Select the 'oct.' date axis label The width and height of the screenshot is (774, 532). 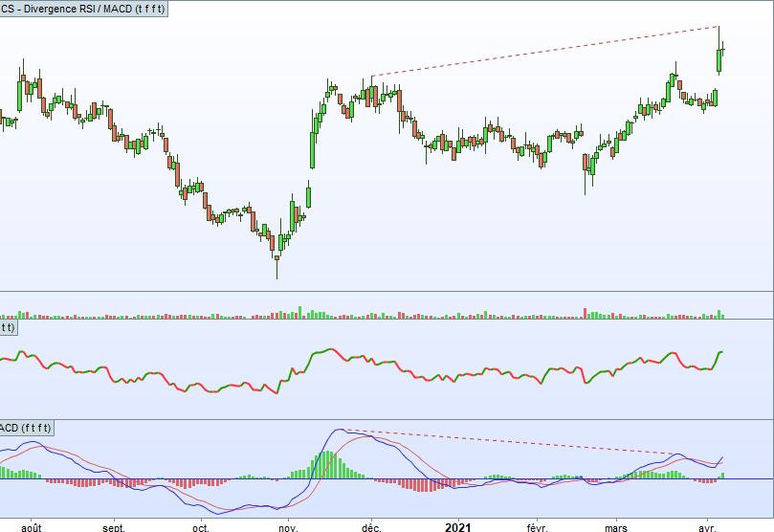[200, 527]
